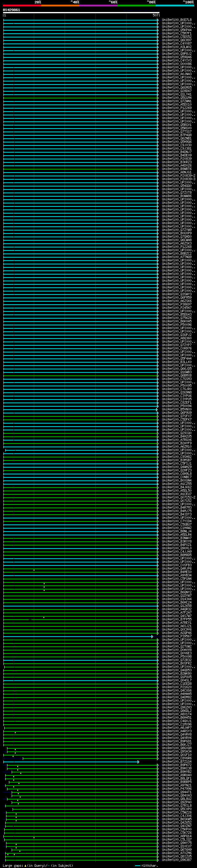Image resolution: width=197 pixels, height=868 pixels.
Task: Select hit UniRef100_Q5RGV0
Action: click(x=176, y=128)
